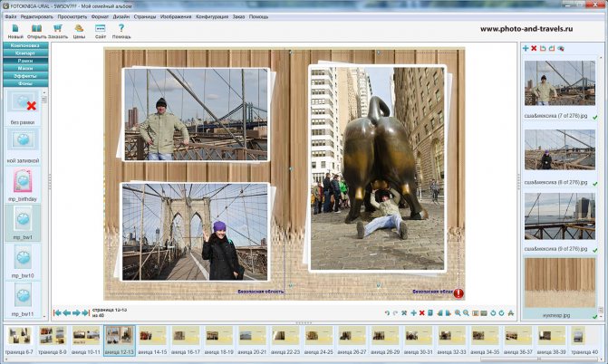This screenshot has height=364, width=608.
Task: Open the Конфигурация menu
Action: pos(212,16)
